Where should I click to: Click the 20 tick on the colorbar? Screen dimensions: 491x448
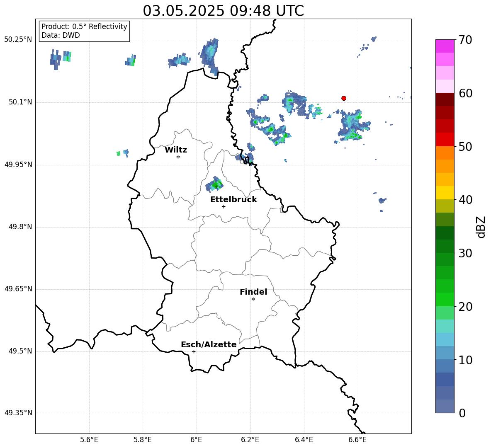pyautogui.click(x=465, y=306)
